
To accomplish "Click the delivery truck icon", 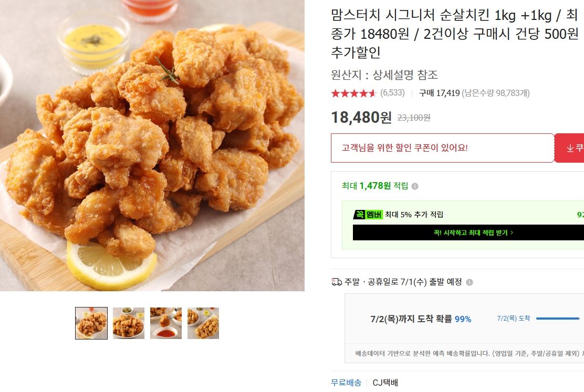I will (336, 282).
